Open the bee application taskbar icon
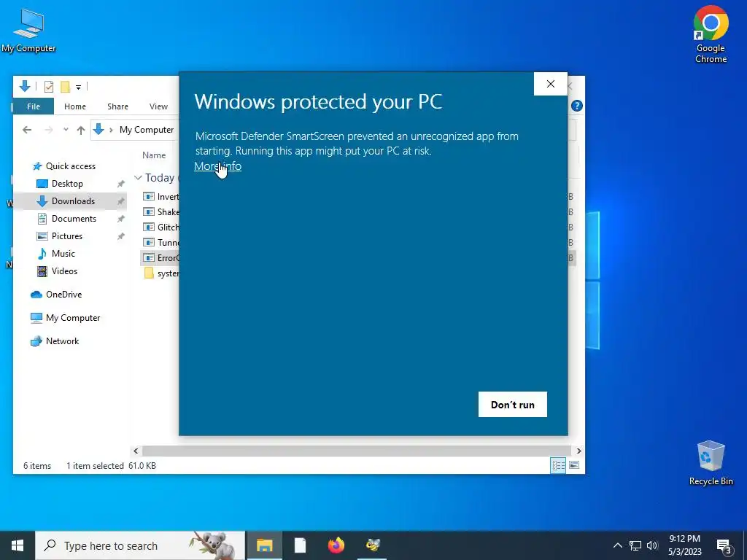This screenshot has height=560, width=747. coord(372,545)
